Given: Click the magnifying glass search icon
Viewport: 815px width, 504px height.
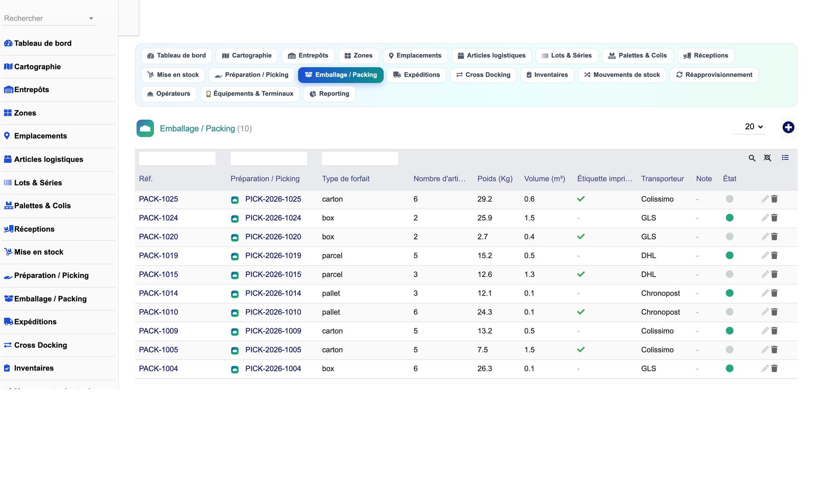Looking at the screenshot, I should tap(752, 158).
